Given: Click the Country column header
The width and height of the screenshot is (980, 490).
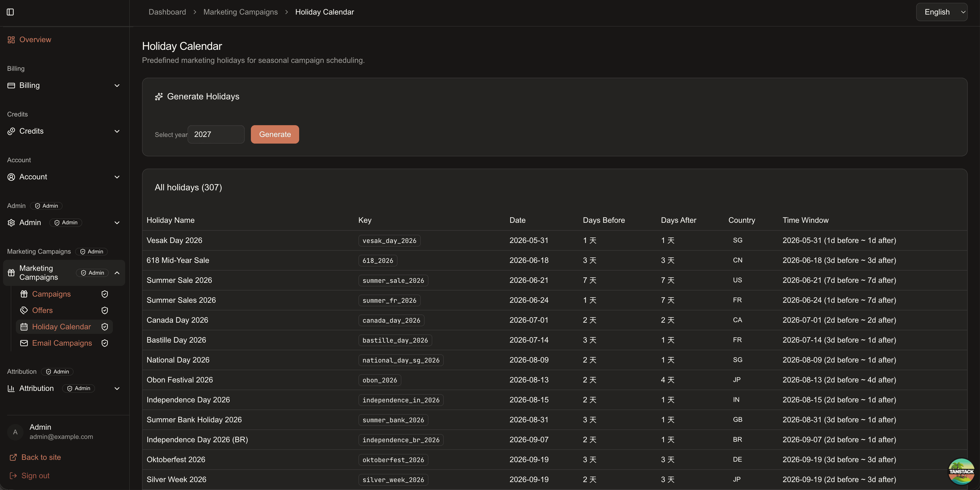Looking at the screenshot, I should click(741, 220).
